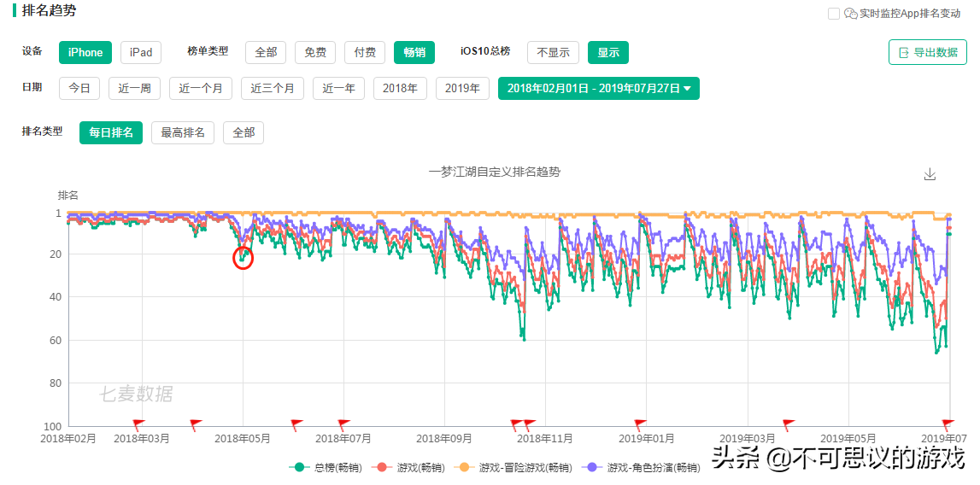Viewport: 980px width, 485px height.
Task: Choose 近一个月 date range
Action: (201, 88)
